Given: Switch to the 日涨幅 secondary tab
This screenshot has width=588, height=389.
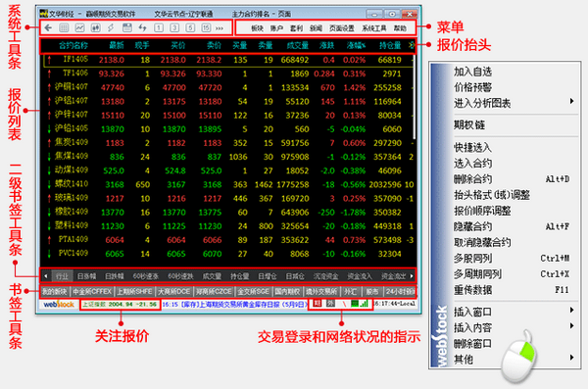Looking at the screenshot, I should pyautogui.click(x=86, y=276).
